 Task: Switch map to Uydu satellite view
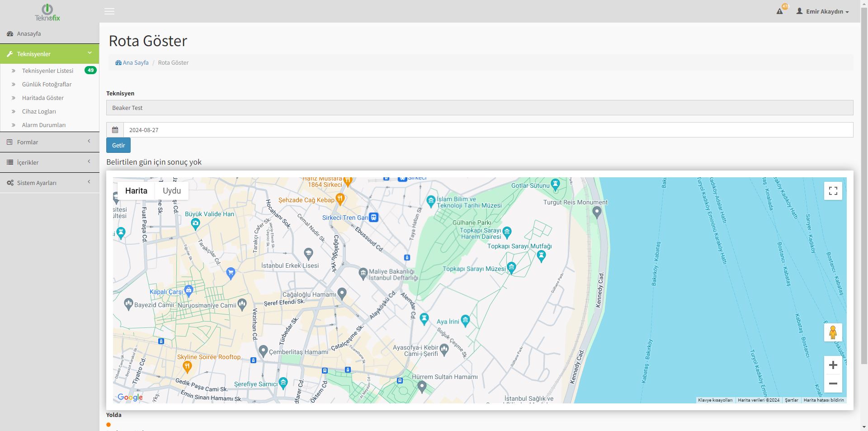[x=172, y=191]
